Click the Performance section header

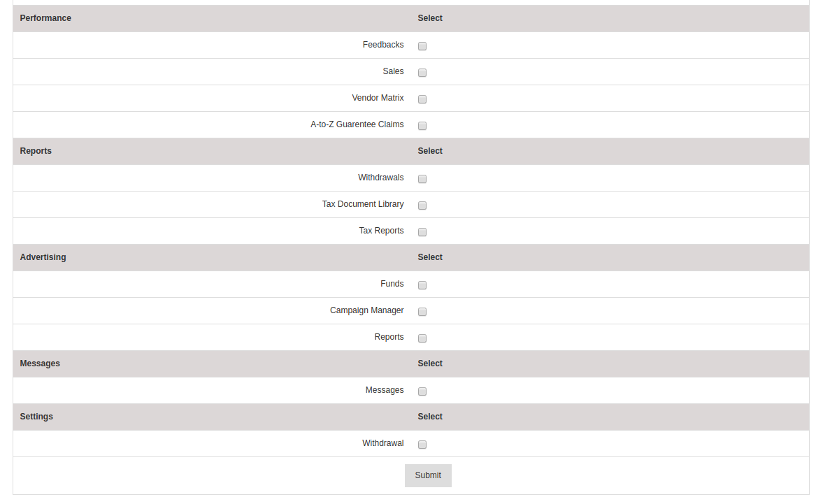pyautogui.click(x=45, y=18)
